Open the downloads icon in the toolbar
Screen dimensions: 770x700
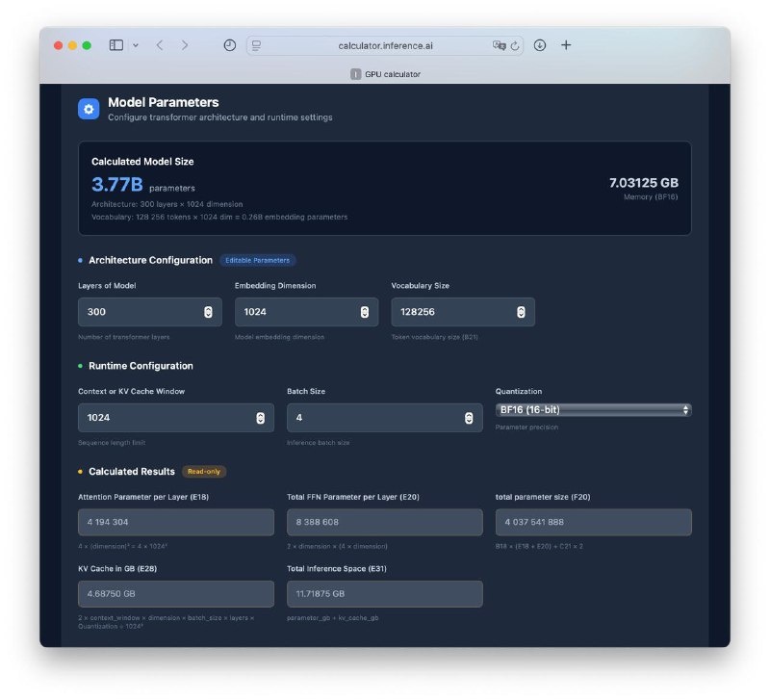coord(540,45)
